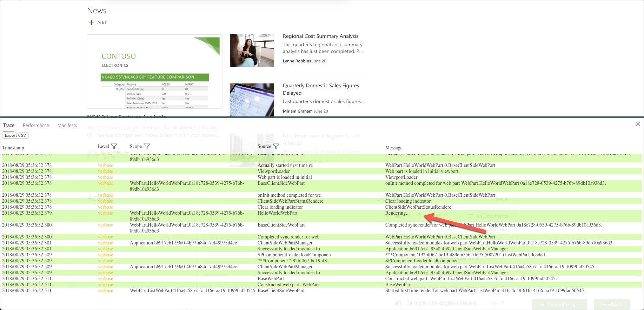This screenshot has width=644, height=310.
Task: Click the Scope column header text
Action: coord(136,147)
